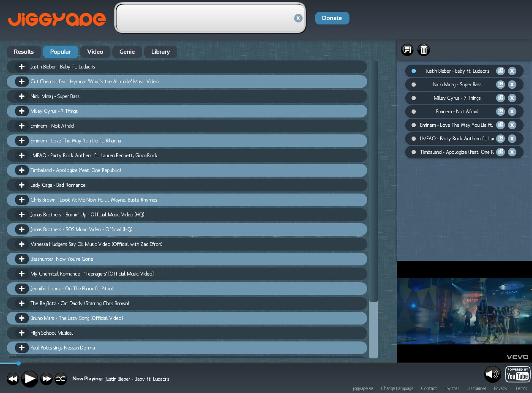
Task: Click the song list scrollbar thumb
Action: point(373,330)
